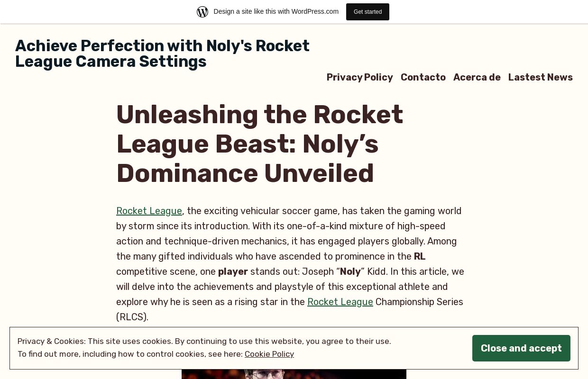
Task: Dismiss the Privacy & Cookies notice
Action: [x=521, y=348]
